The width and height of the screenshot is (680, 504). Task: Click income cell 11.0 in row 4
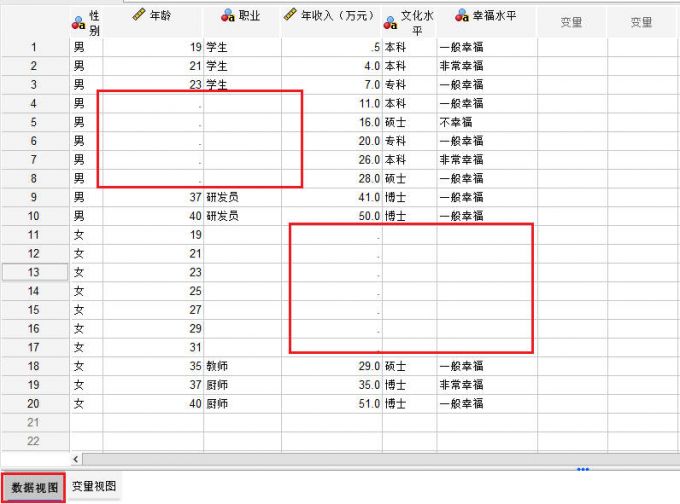[x=332, y=104]
